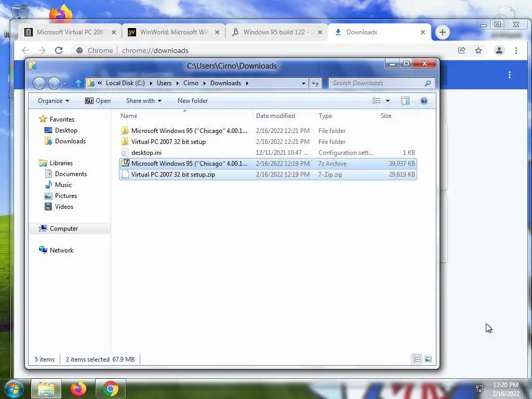This screenshot has height=399, width=532.
Task: Open the Organize menu
Action: tap(54, 101)
